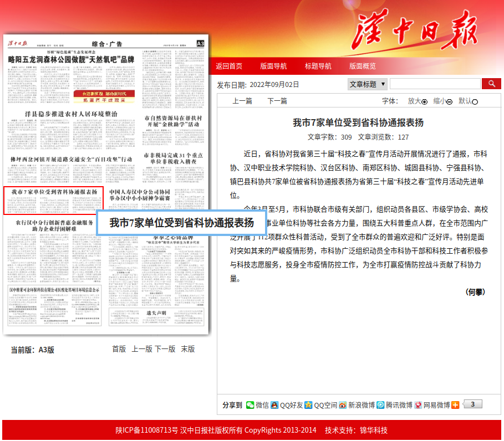Open article 佛坪西岔河镇开展道路交通安全“百日攻坚”行动
This screenshot has height=441, width=504.
71,160
